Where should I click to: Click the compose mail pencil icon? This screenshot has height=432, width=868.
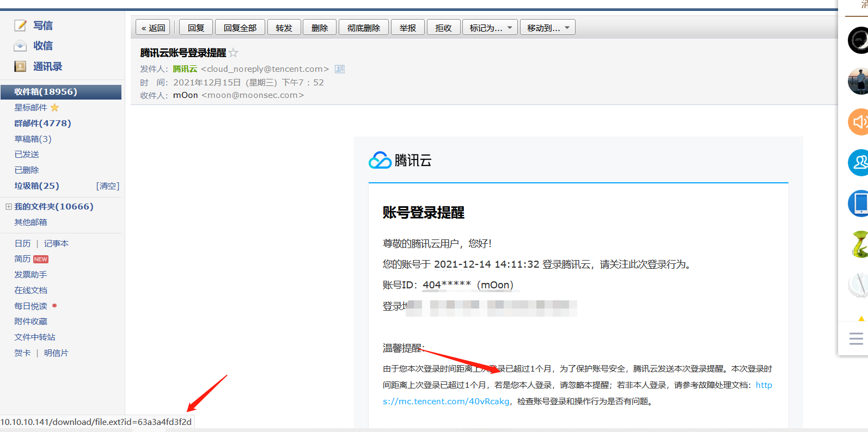pyautogui.click(x=20, y=26)
